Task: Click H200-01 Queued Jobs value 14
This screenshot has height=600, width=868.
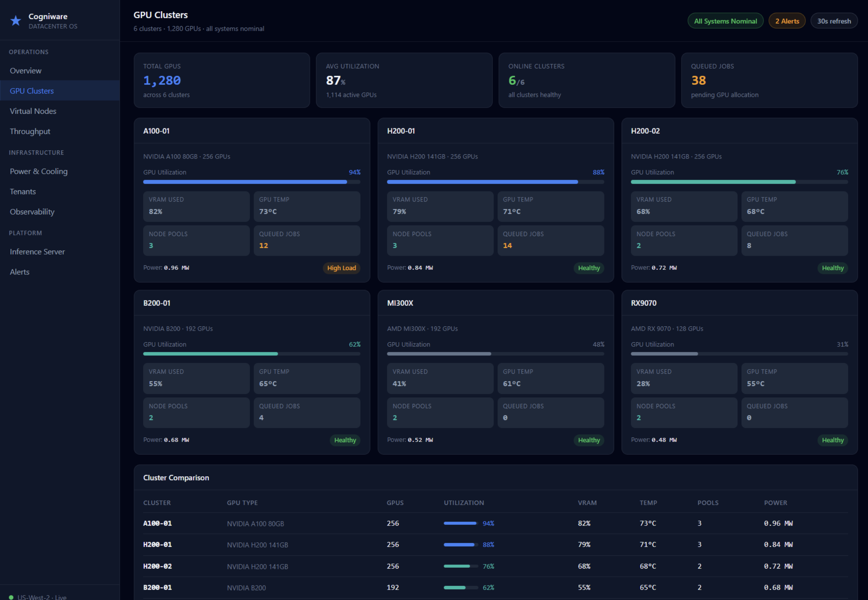Action: 507,245
